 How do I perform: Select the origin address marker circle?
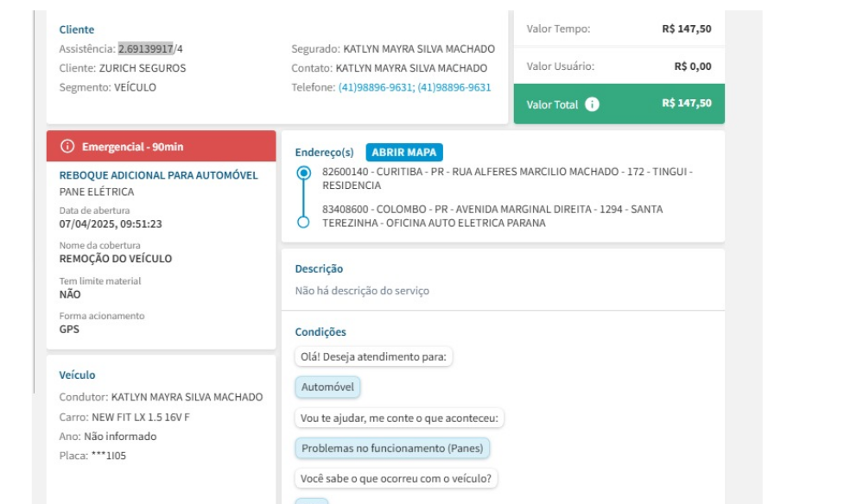coord(303,173)
